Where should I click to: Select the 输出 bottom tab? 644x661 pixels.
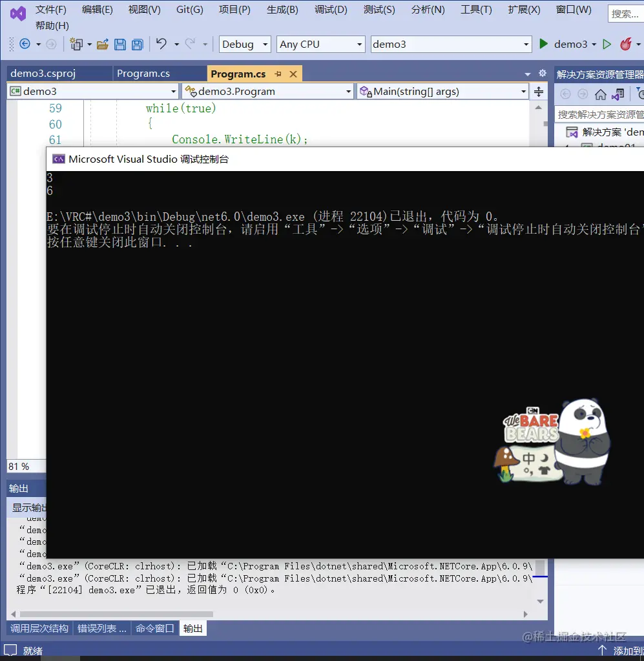click(192, 628)
